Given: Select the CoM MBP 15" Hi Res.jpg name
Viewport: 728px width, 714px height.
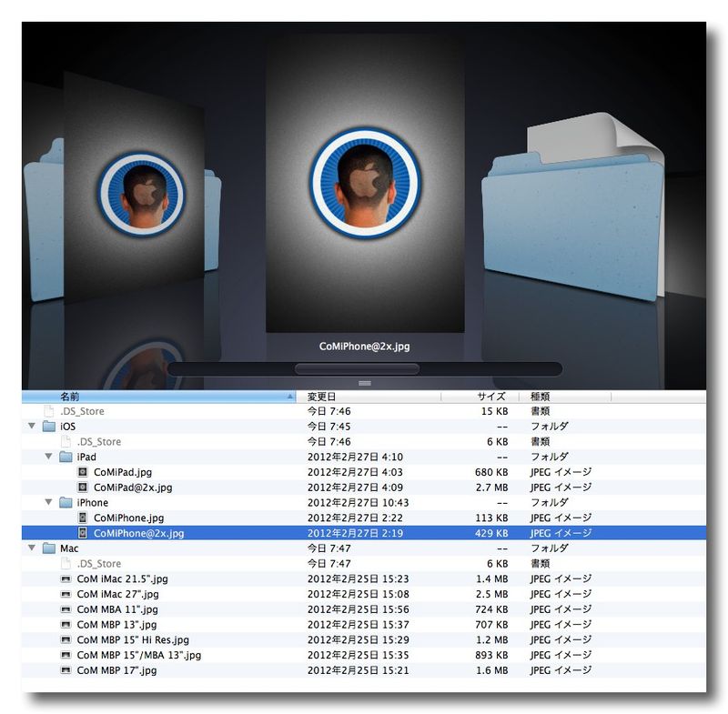Looking at the screenshot, I should (x=133, y=640).
